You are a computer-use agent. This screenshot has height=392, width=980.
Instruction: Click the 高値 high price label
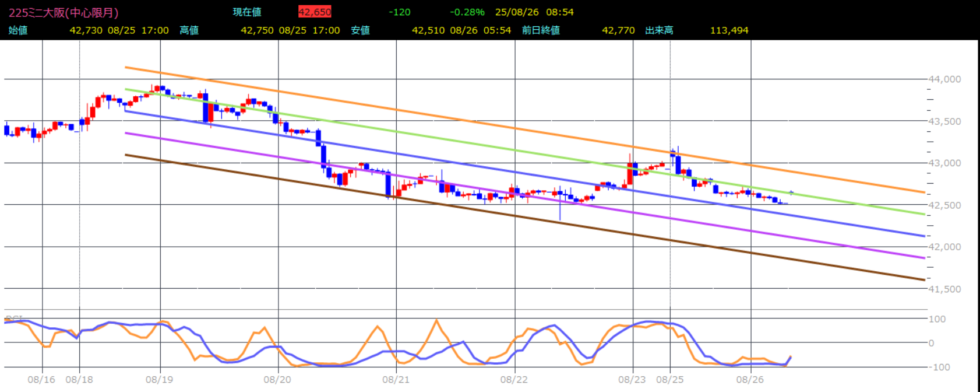coord(189,30)
